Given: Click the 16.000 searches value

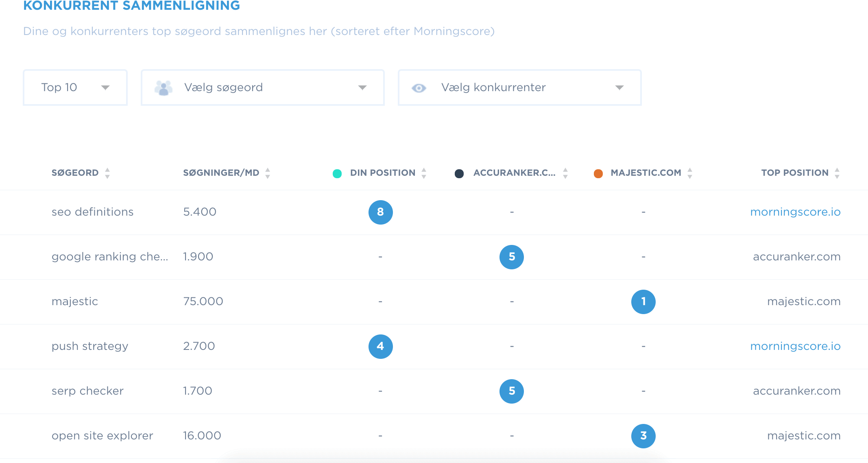Looking at the screenshot, I should coord(202,436).
